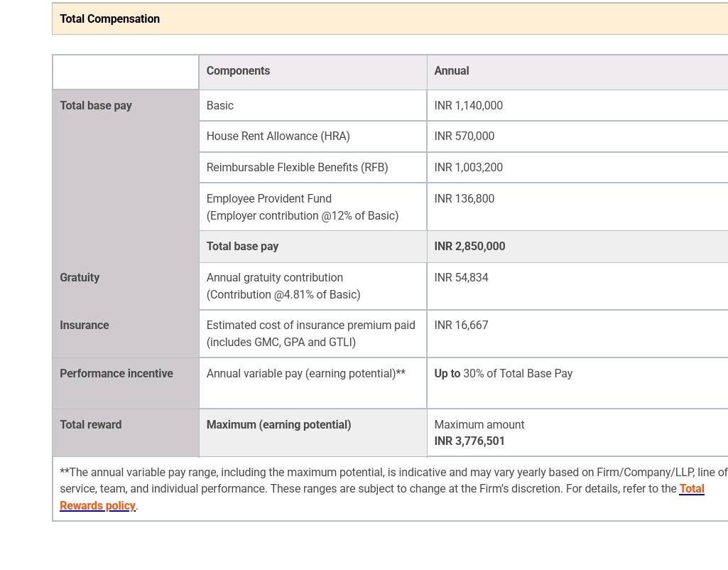Click the INR 1,140,000 basic amount
This screenshot has height=570, width=728.
coord(469,105)
